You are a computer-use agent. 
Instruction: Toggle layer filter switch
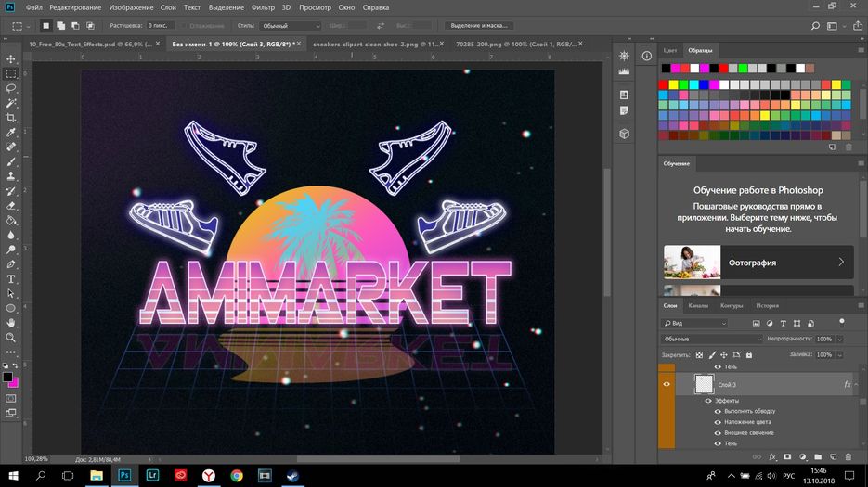tap(842, 322)
